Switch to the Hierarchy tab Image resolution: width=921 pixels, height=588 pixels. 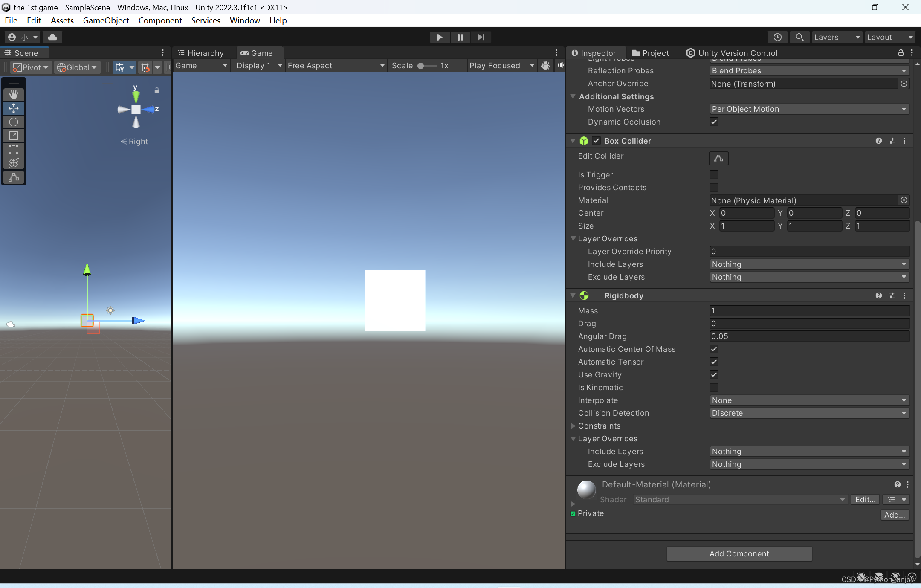point(201,53)
